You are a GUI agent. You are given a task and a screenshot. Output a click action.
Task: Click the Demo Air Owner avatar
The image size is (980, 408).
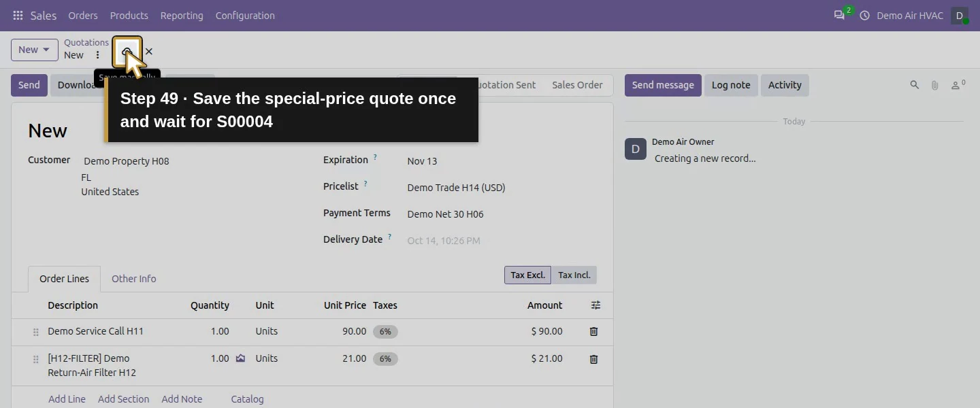pos(636,149)
